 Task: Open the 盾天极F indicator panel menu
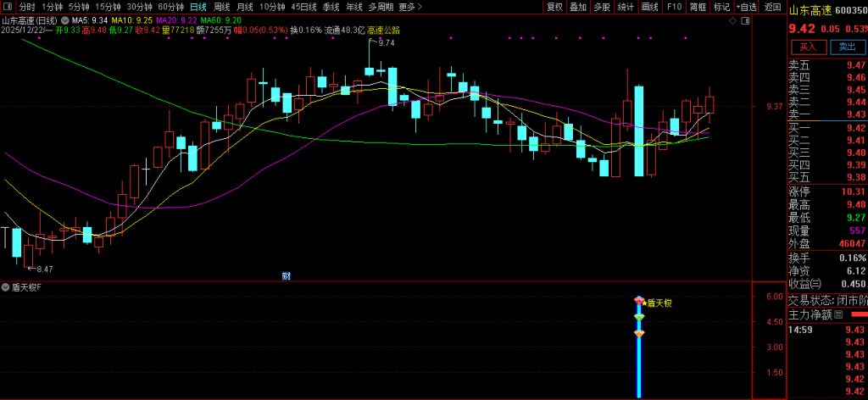tap(6, 287)
